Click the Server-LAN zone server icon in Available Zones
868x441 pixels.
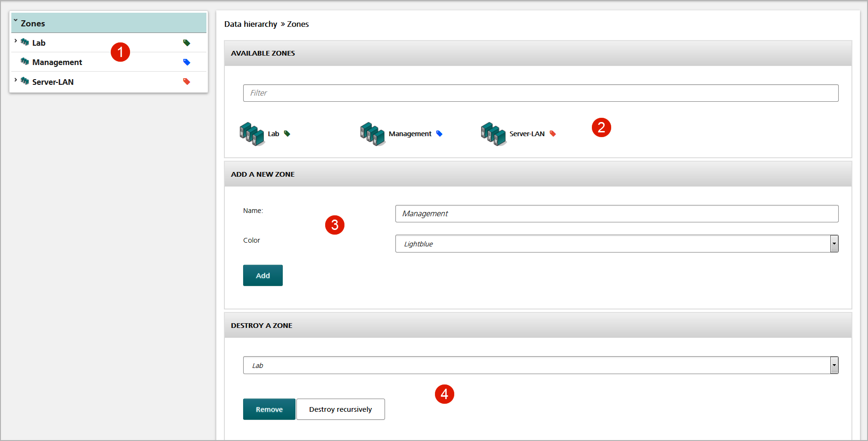point(493,134)
